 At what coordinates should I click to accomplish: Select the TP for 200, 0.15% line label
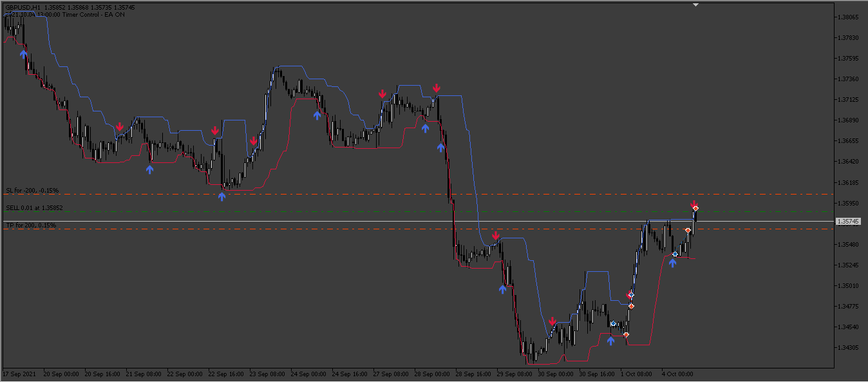click(31, 225)
